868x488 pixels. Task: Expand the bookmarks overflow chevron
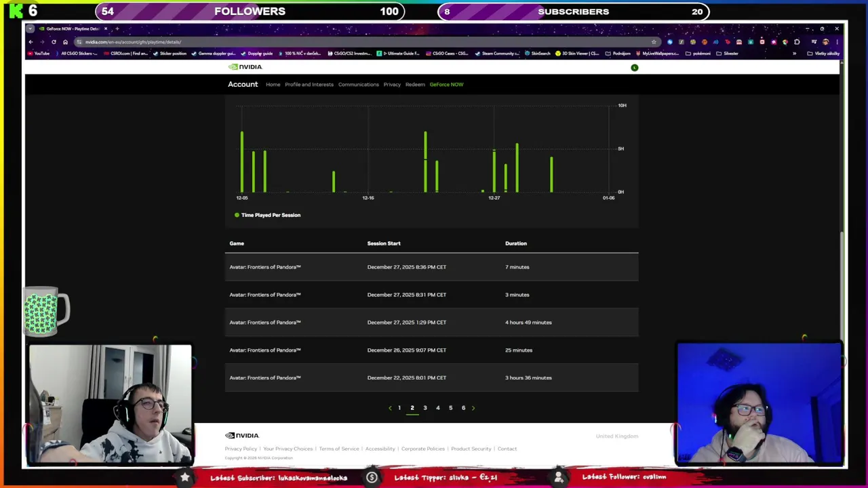794,54
